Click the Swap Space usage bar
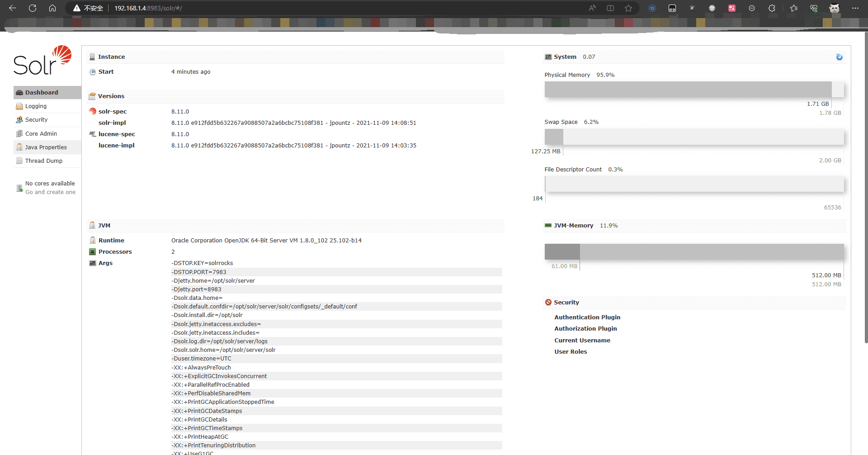Image resolution: width=868 pixels, height=455 pixels. click(x=693, y=137)
